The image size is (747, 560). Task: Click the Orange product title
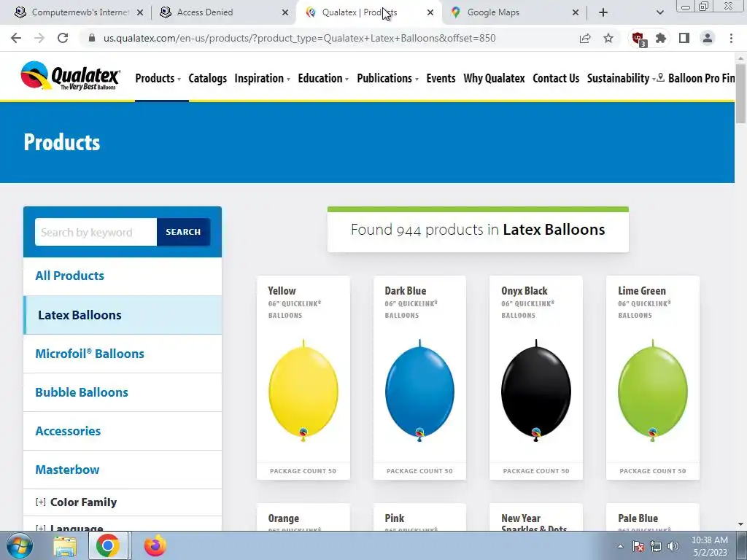click(284, 518)
